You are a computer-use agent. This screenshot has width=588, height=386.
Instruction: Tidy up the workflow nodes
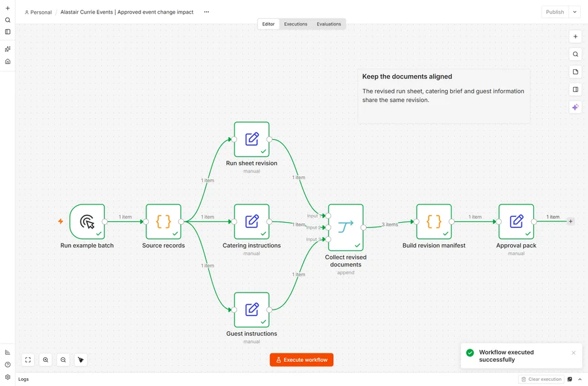pyautogui.click(x=80, y=360)
